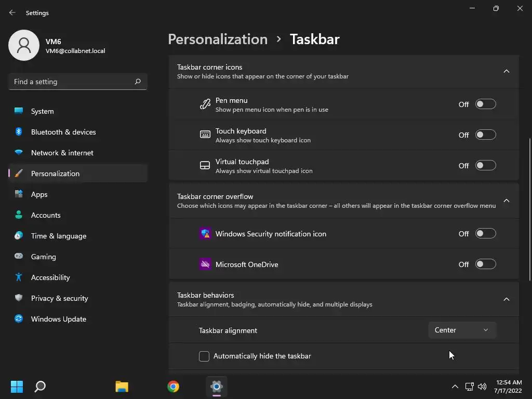Check Automatically hide the taskbar
The width and height of the screenshot is (532, 399).
coord(204,356)
